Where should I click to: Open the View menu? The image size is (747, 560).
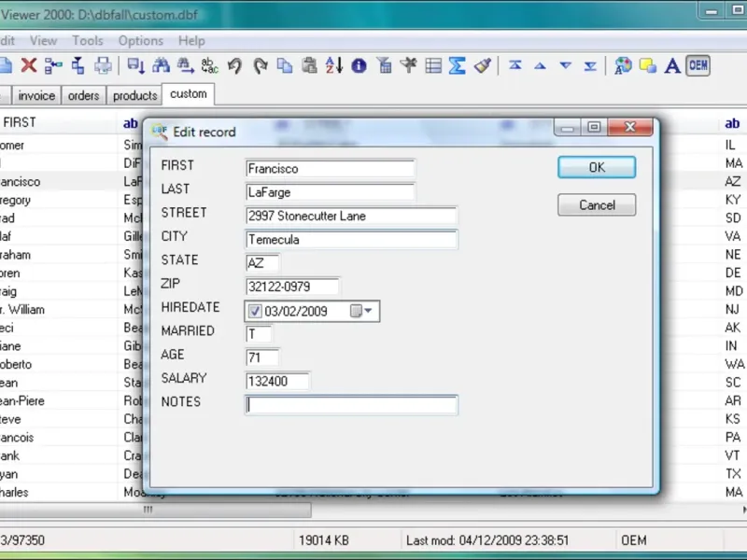tap(43, 41)
